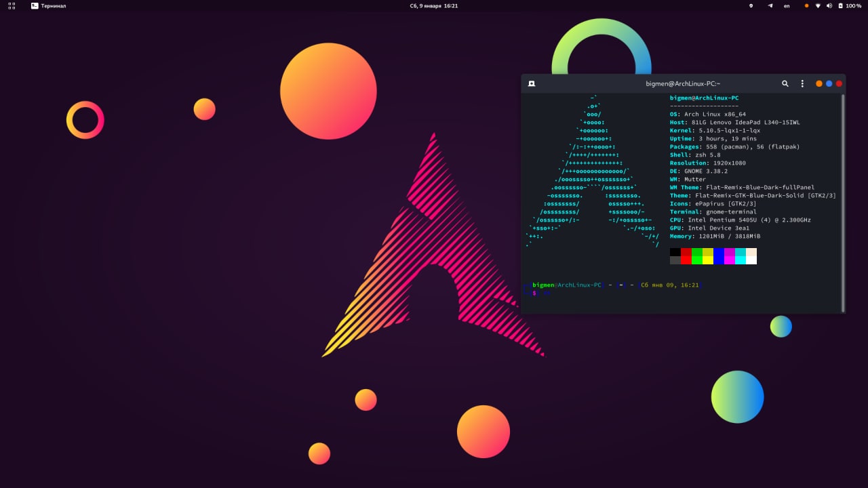Click the 100 % battery percentage
Image resolution: width=868 pixels, height=488 pixels.
point(854,5)
